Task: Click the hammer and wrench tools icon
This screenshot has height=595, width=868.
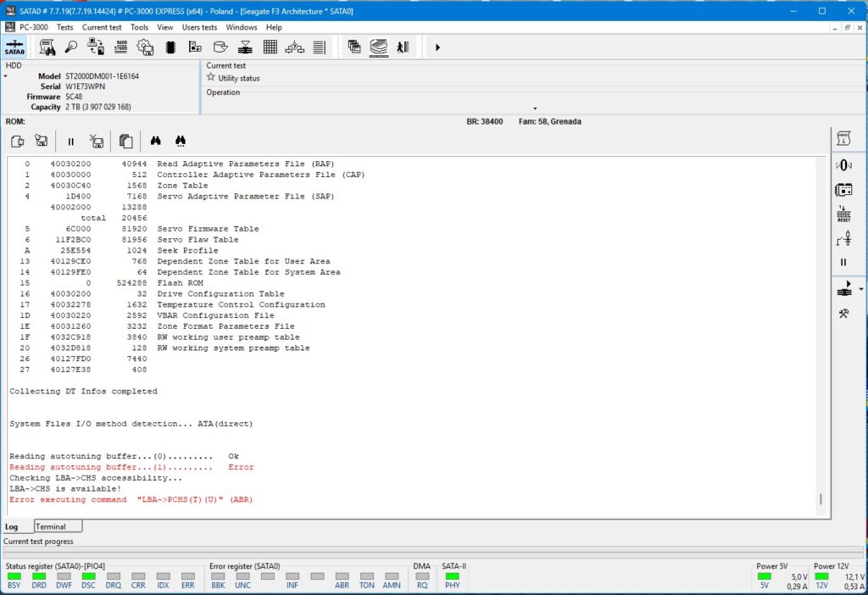Action: pos(843,314)
